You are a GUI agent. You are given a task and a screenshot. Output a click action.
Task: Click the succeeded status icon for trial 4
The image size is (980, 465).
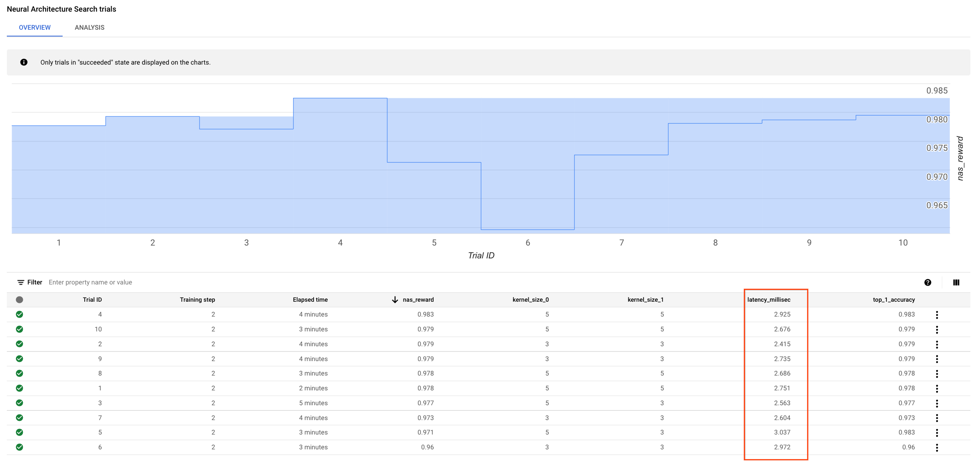pos(19,315)
